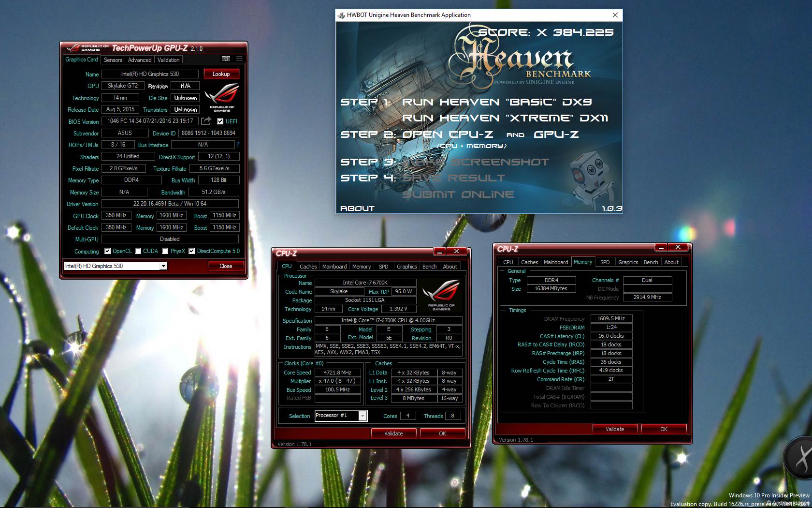Click the Multiplier x 47.0 value
This screenshot has width=812, height=508.
point(337,381)
